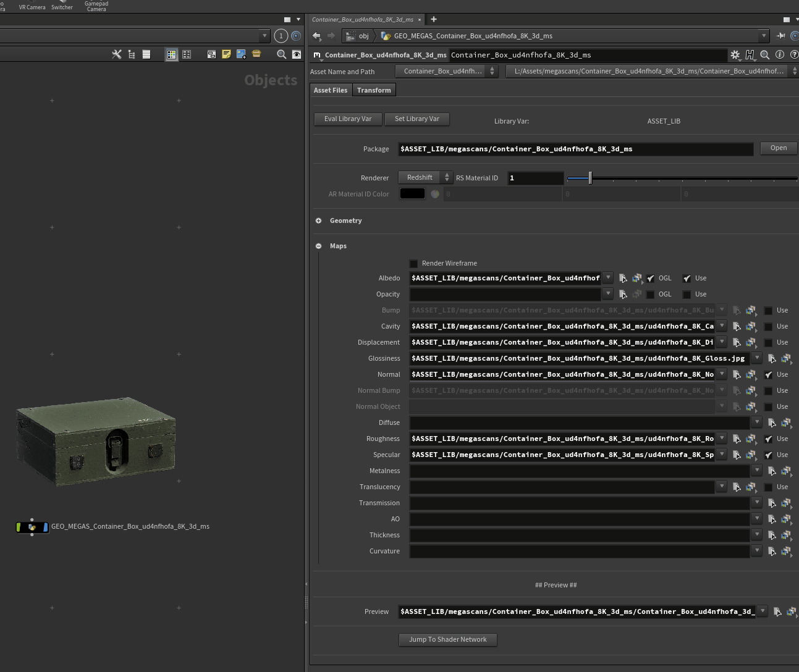Click the Package path input field
Screen dimensions: 799x672
click(575, 149)
